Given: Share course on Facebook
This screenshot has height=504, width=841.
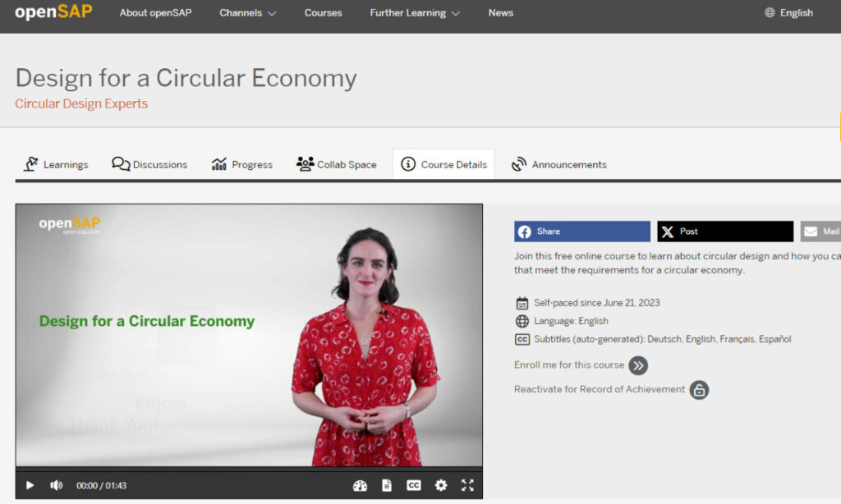Looking at the screenshot, I should coord(582,231).
